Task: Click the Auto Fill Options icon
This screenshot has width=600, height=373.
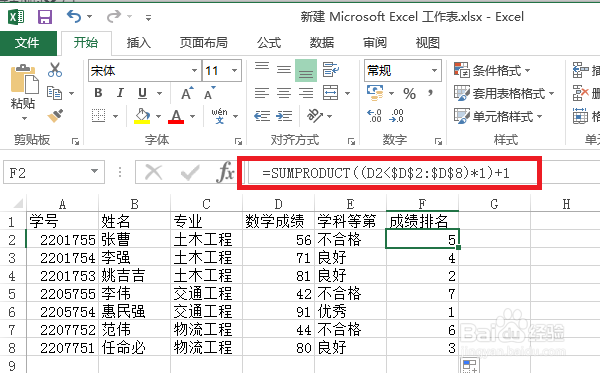Action: tap(470, 365)
